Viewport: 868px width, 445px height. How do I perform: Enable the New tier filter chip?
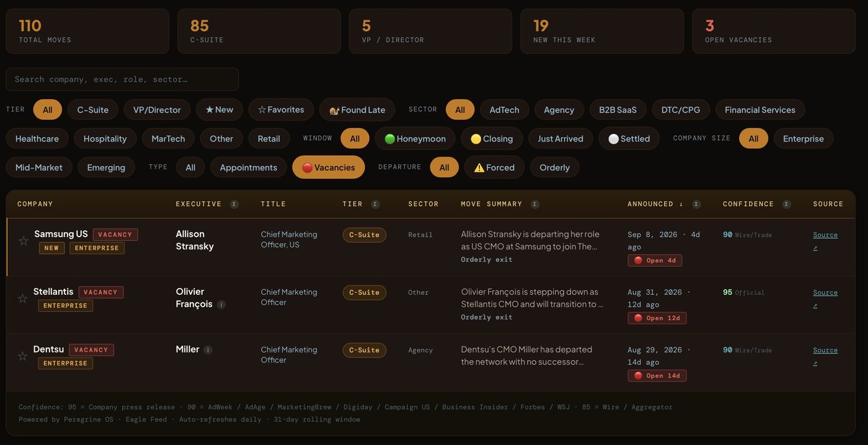[219, 110]
